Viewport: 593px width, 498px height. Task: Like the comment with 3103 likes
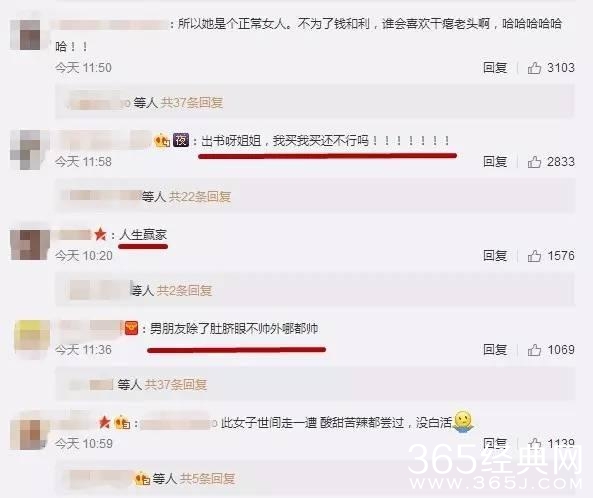(x=534, y=68)
